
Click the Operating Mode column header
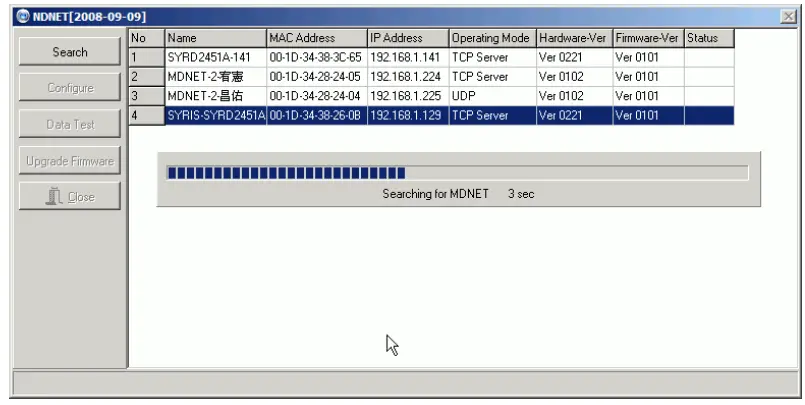(492, 38)
